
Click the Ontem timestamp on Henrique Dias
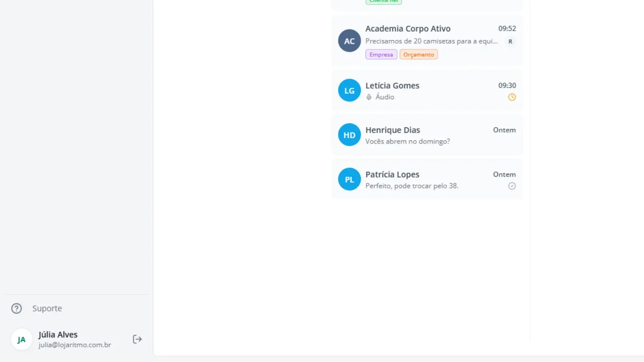click(x=504, y=130)
